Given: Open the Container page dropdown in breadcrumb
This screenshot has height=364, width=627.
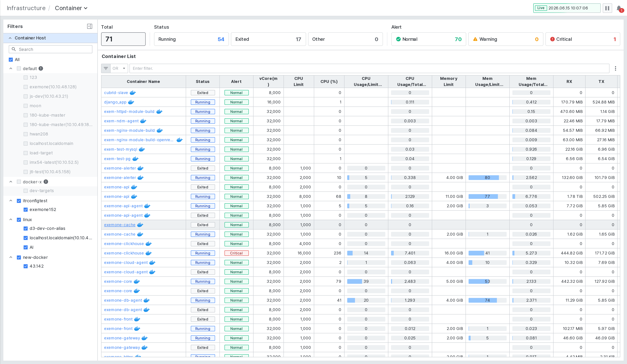Looking at the screenshot, I should point(71,8).
